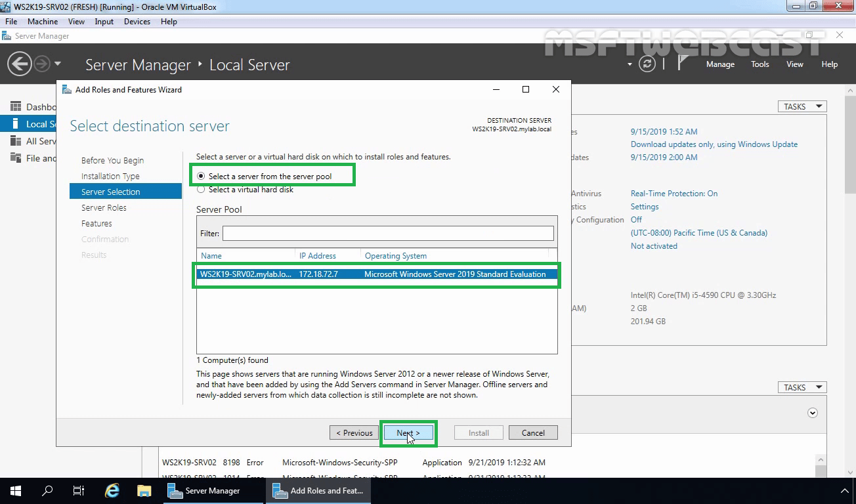Show hidden system tray icons
The width and height of the screenshot is (856, 504).
click(845, 491)
